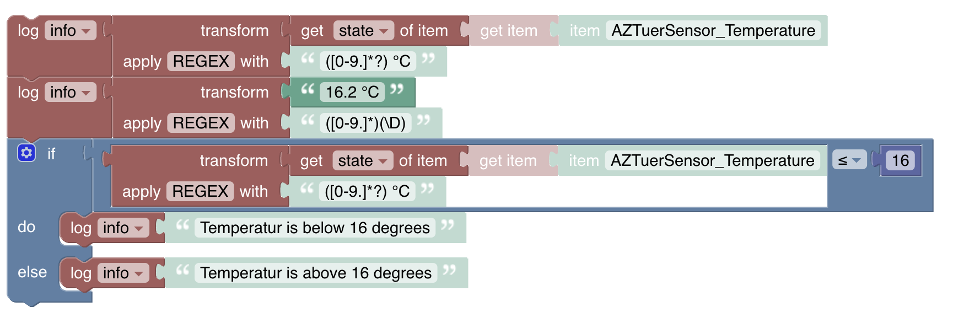Click the blue gear icon on if block
The width and height of the screenshot is (980, 334).
click(x=26, y=153)
